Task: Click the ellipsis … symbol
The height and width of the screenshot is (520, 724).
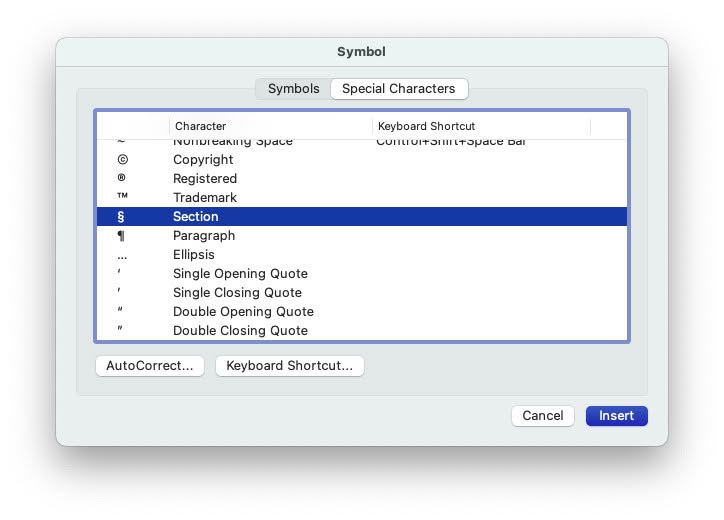Action: click(122, 258)
